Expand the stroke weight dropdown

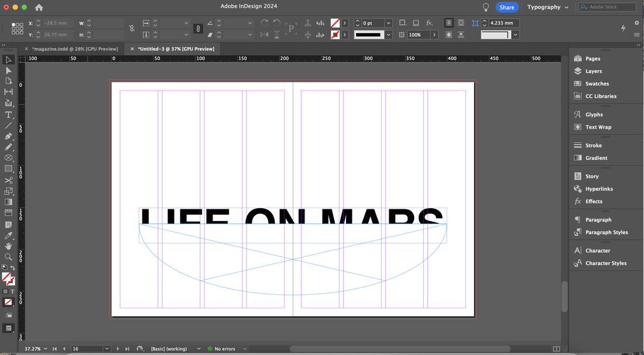389,23
